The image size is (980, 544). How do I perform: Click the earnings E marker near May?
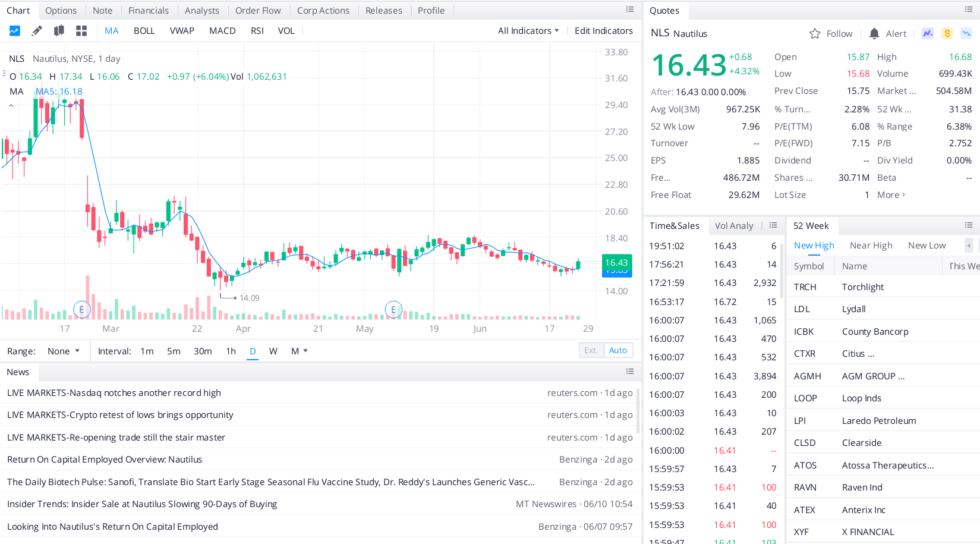point(393,309)
